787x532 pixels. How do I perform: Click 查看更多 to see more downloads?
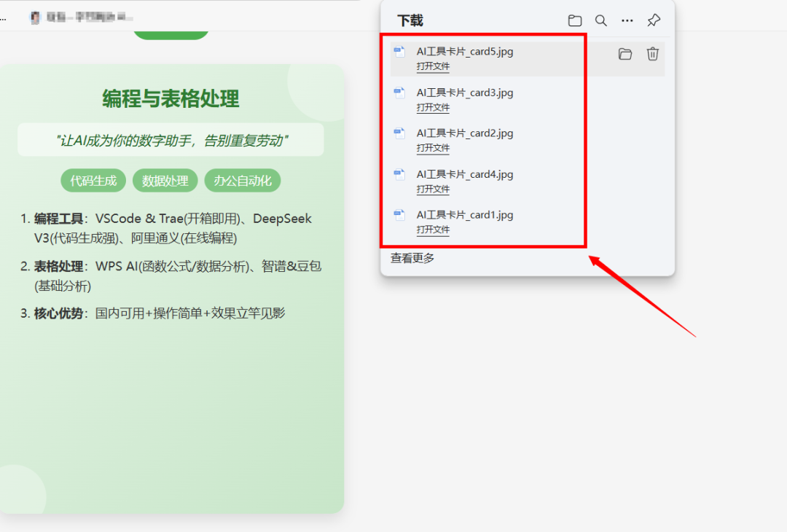(x=411, y=257)
